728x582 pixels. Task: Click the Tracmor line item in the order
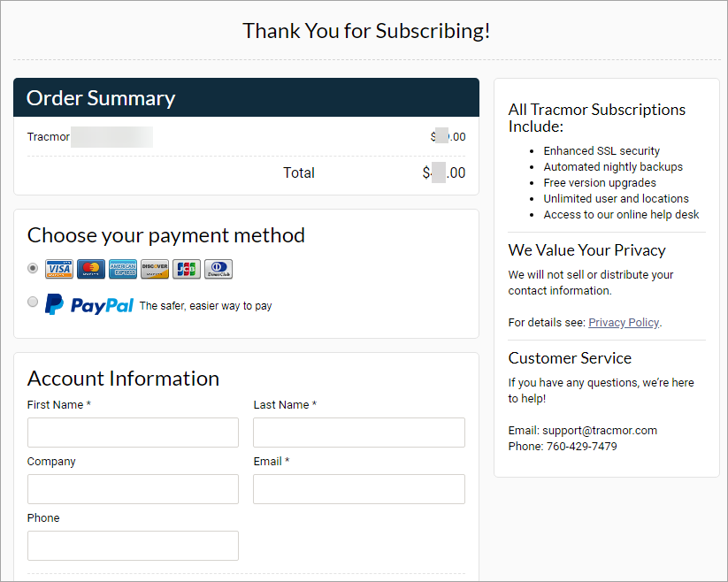pyautogui.click(x=50, y=137)
